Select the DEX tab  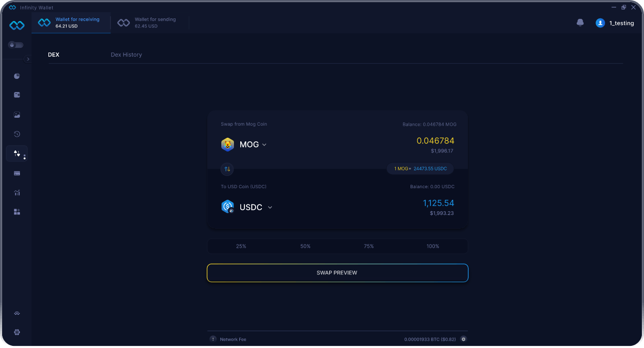[54, 55]
